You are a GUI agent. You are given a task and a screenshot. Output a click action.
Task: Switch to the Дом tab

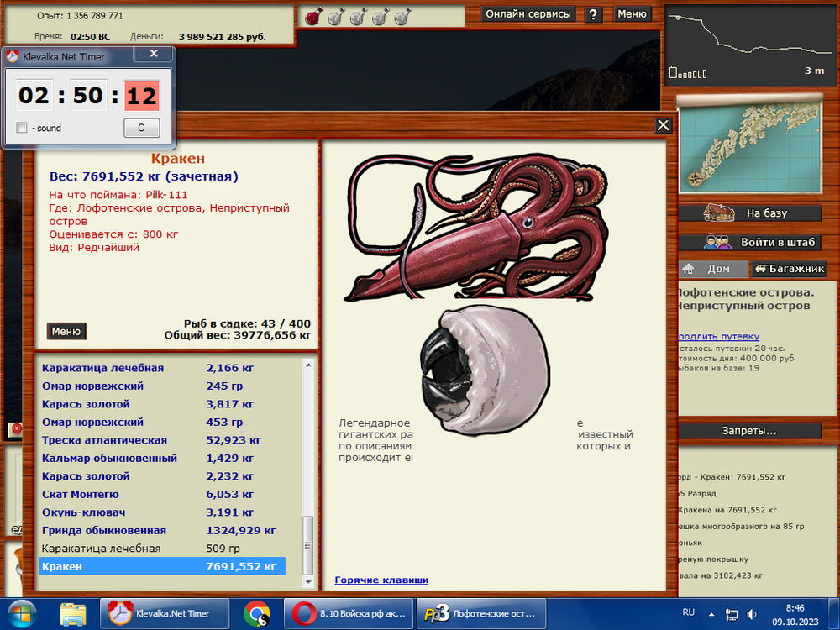click(712, 270)
